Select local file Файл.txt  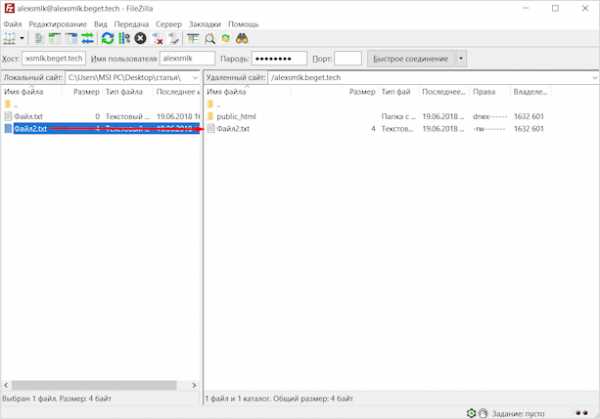pyautogui.click(x=102, y=116)
